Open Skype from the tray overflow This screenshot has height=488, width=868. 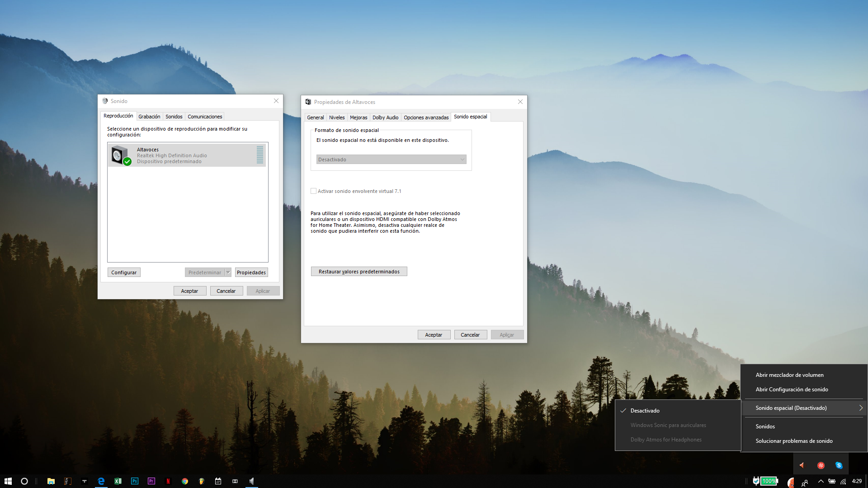[x=839, y=465]
